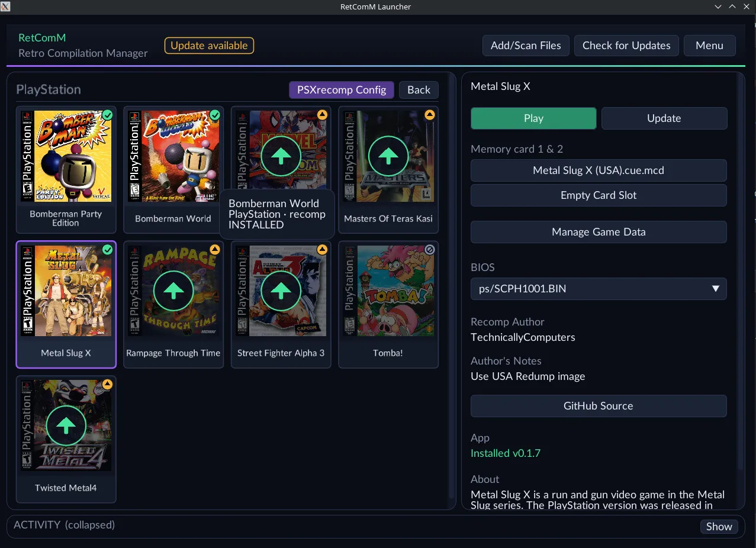
Task: Click the Street Fighter Alpha 3 label
Action: [281, 353]
